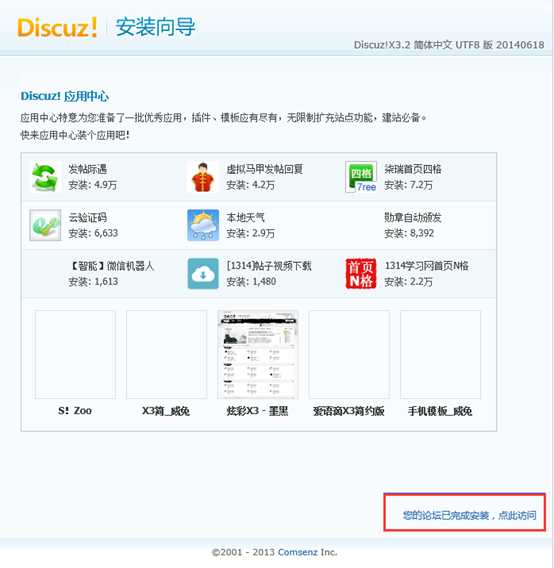Click the [1314]帖子视频下载 cloud download icon

tap(203, 273)
